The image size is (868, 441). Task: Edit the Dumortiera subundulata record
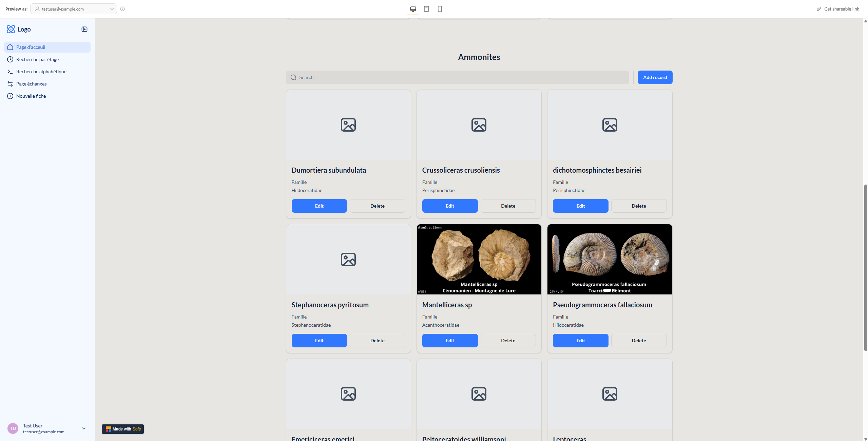(x=319, y=206)
